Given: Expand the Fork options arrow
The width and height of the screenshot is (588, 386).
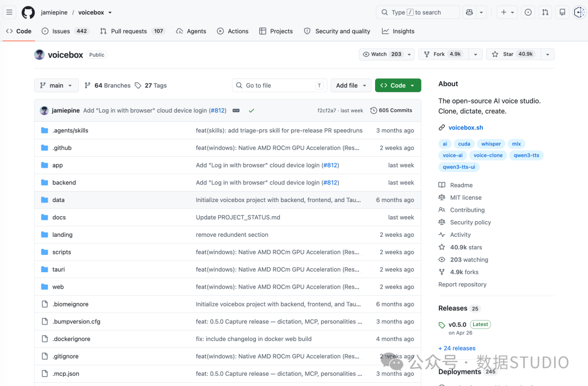Looking at the screenshot, I should (475, 54).
